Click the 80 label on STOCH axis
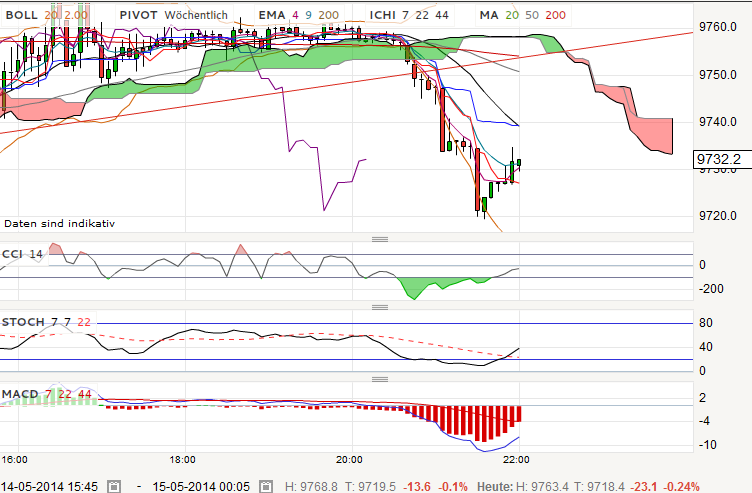Viewport: 752px width, 493px height. (x=705, y=323)
